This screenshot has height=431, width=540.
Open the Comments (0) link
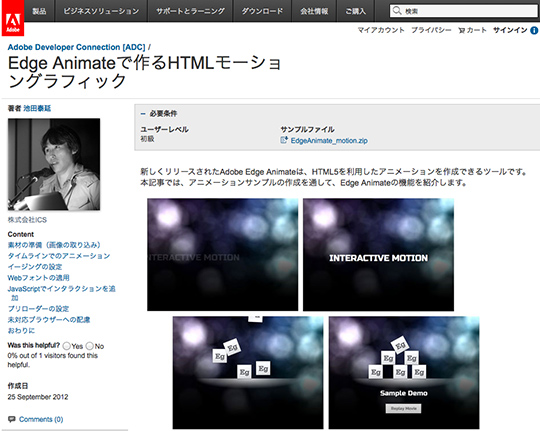tap(41, 419)
